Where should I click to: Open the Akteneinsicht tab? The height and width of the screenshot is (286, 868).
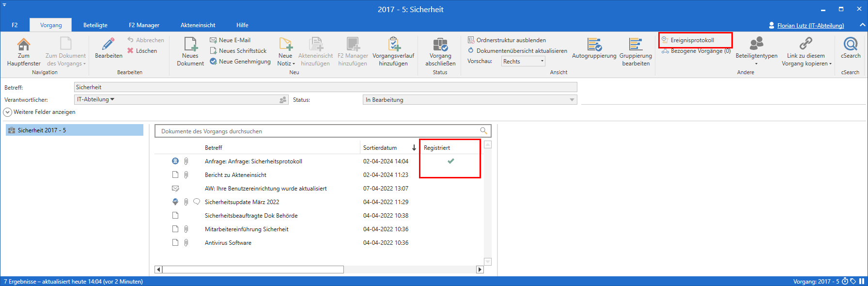point(198,25)
